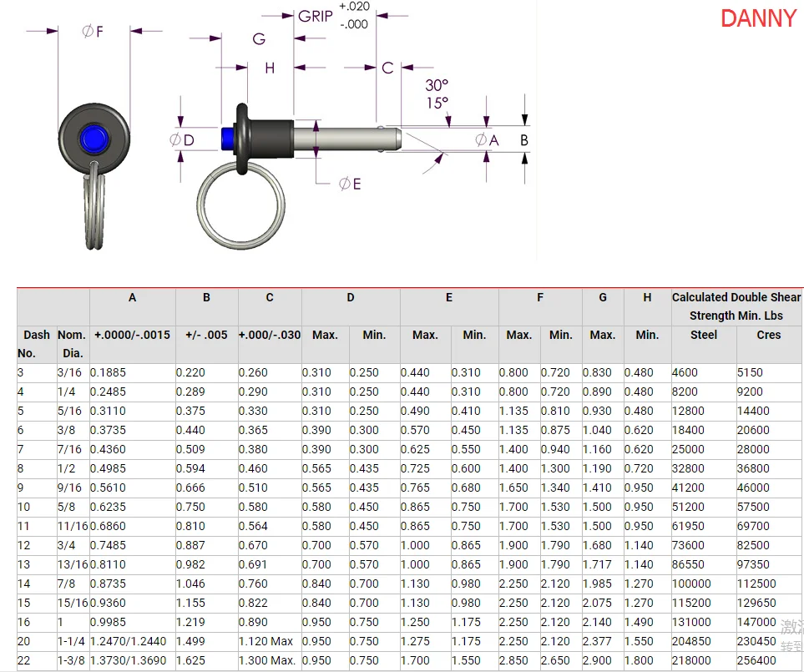The width and height of the screenshot is (804, 672).
Task: Click the 1.300 Max. cell
Action: [268, 660]
